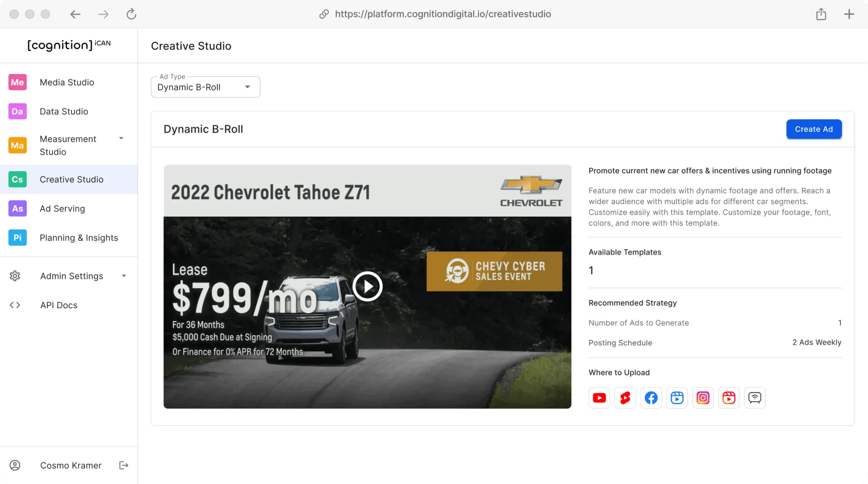Play the Chevrolet Tahoe video preview
Viewport: 868px width, 484px height.
(367, 287)
